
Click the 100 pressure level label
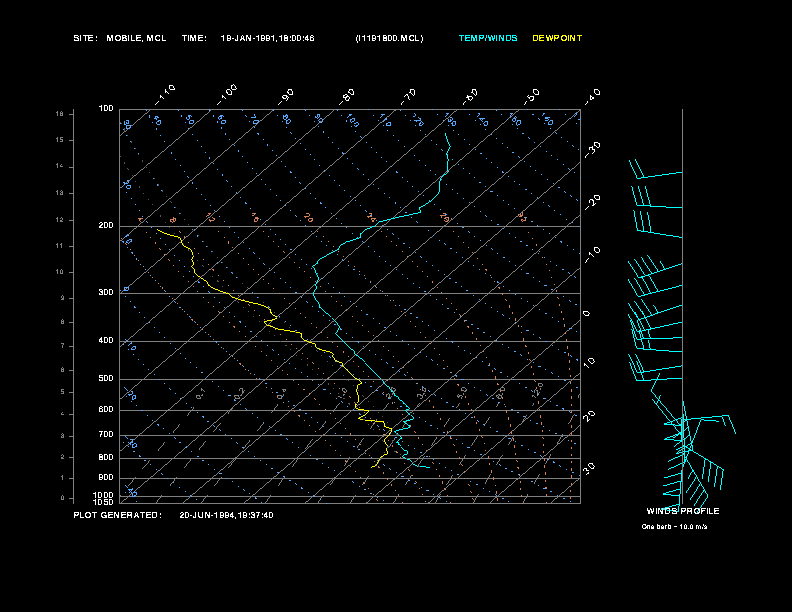106,109
